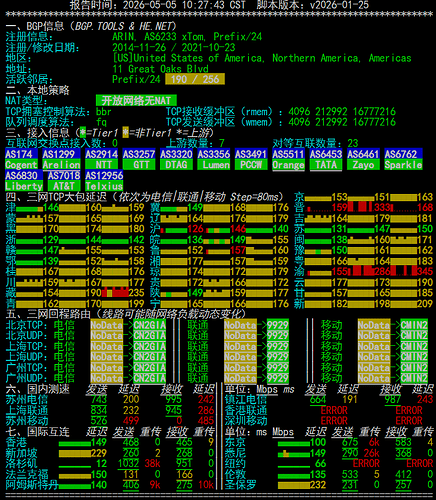Select rmem values 4096 212992 16777216
Viewport: 436px width, 500px height.
(342, 111)
